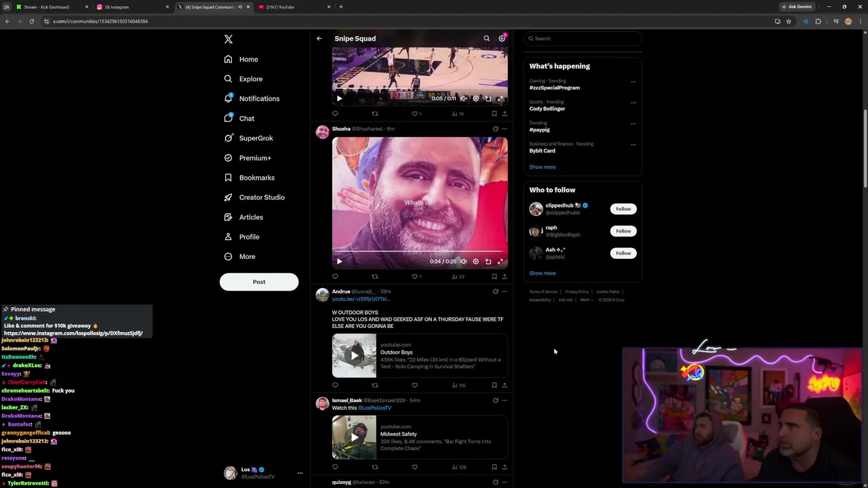Image resolution: width=868 pixels, height=488 pixels.
Task: Unmute the basketball video
Action: coord(463,98)
